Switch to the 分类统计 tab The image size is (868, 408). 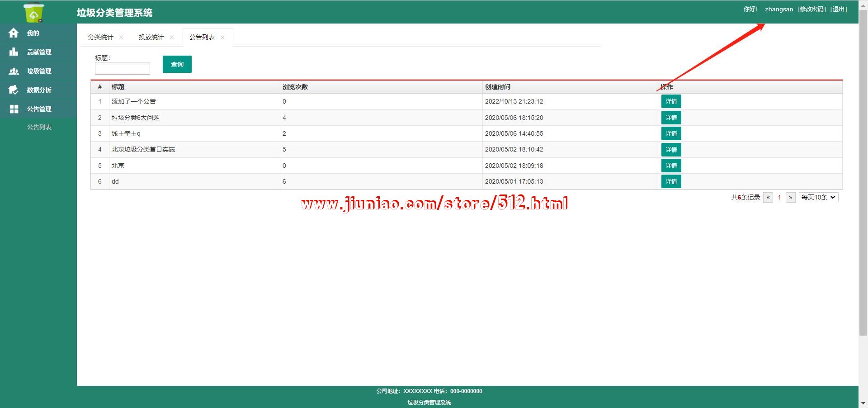pyautogui.click(x=100, y=37)
